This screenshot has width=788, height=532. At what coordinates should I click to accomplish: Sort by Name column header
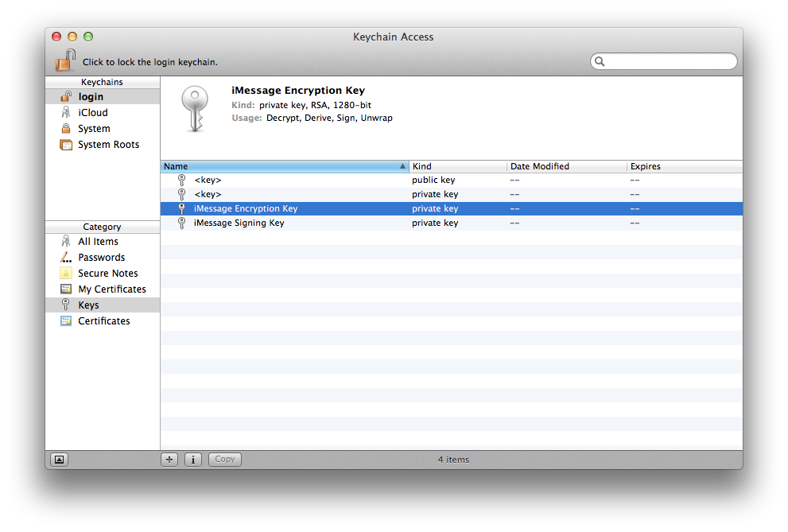coord(285,166)
